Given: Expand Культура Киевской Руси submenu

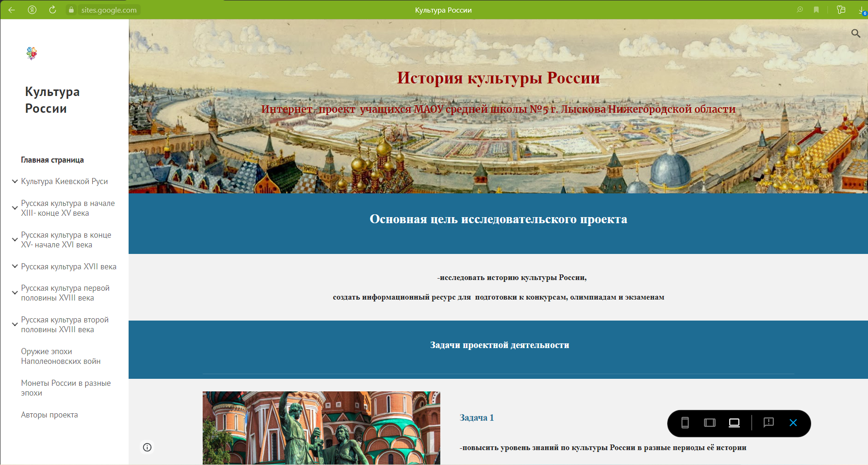Looking at the screenshot, I should (15, 181).
